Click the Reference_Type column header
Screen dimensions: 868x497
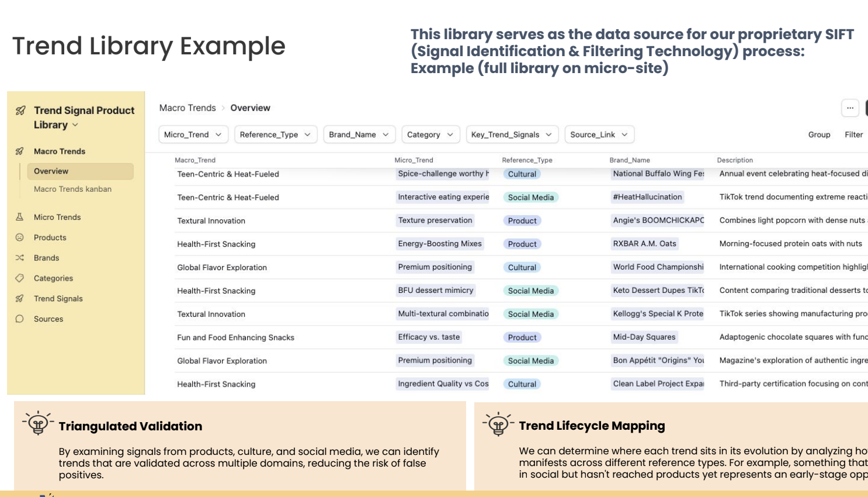[527, 160]
